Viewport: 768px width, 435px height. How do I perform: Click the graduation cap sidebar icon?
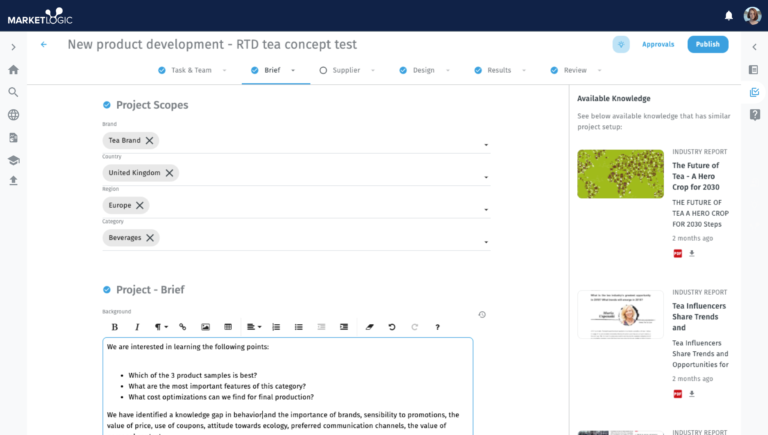[x=13, y=160]
